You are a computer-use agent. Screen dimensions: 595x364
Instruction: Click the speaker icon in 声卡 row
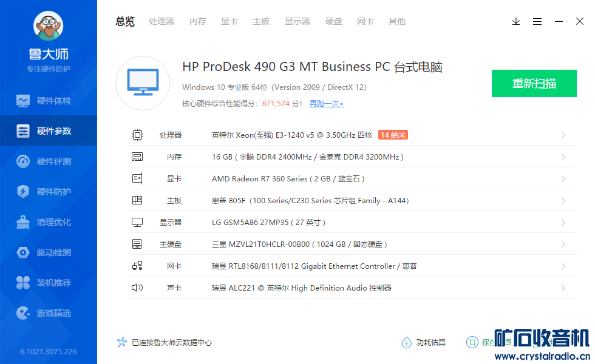coord(137,288)
